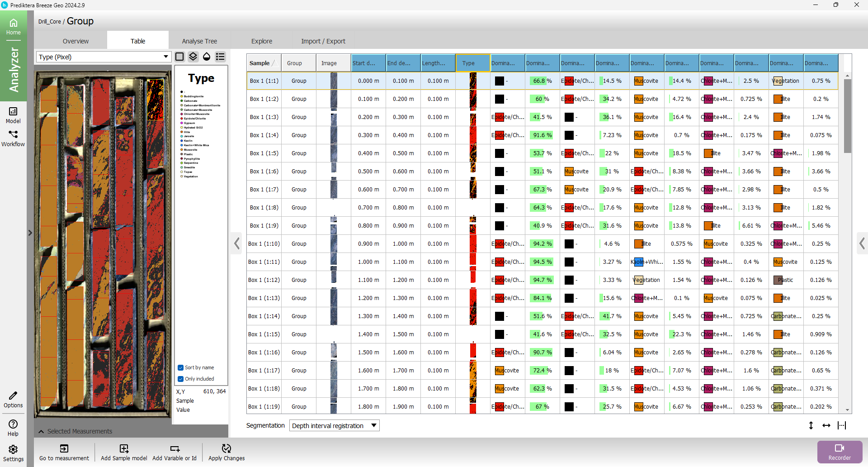
Task: Click the Recorder button
Action: pyautogui.click(x=839, y=452)
